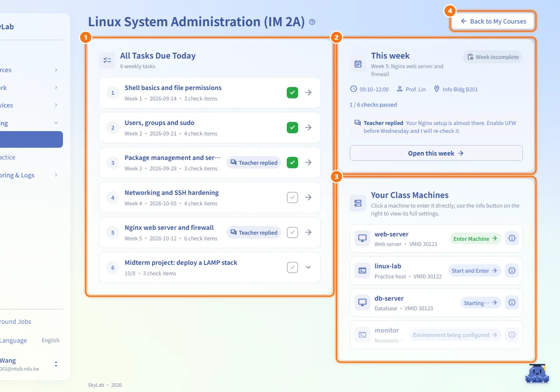The image size is (560, 392).
Task: Click Teacher replied badge on Package management
Action: (254, 163)
